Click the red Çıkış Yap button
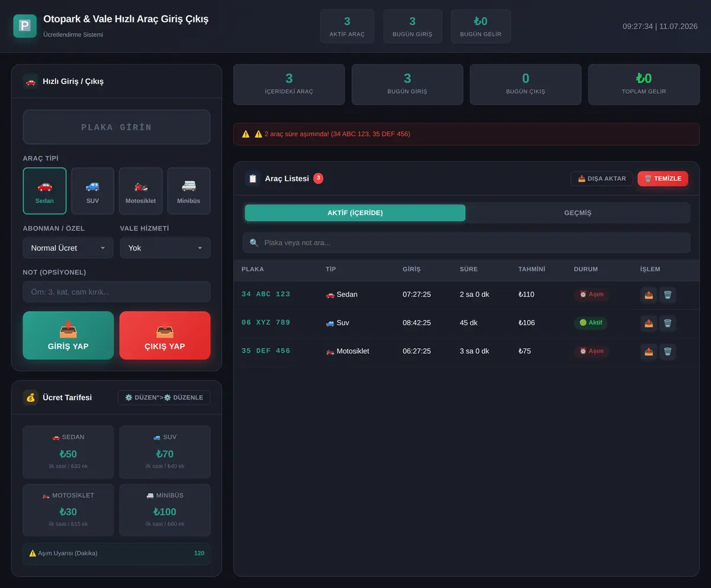This screenshot has width=711, height=588. (x=165, y=335)
